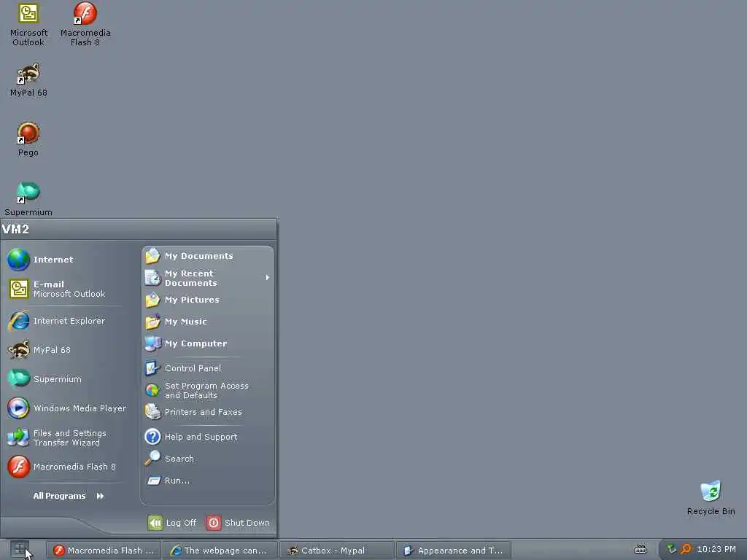Click the 10:23 PM system clock
Image resolution: width=747 pixels, height=560 pixels.
point(716,549)
